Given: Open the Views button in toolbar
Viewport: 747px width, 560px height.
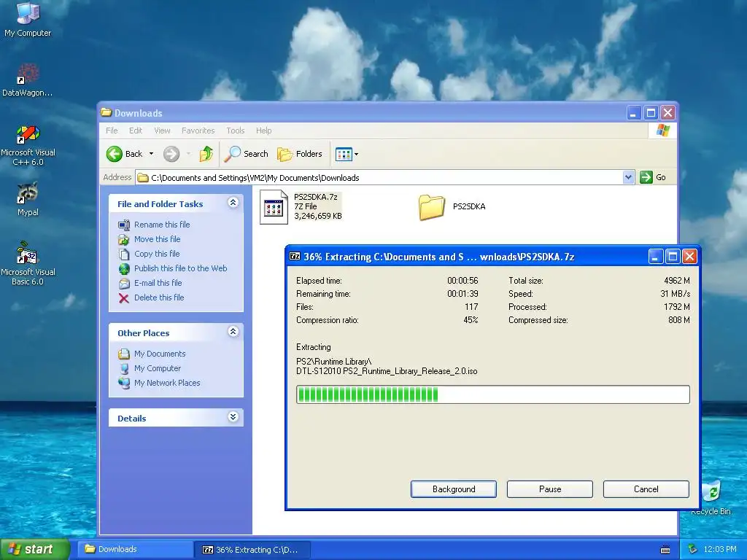Looking at the screenshot, I should point(343,154).
